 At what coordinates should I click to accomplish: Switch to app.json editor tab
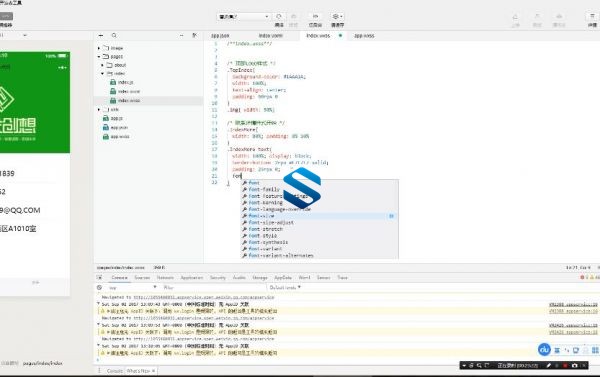[x=220, y=36]
